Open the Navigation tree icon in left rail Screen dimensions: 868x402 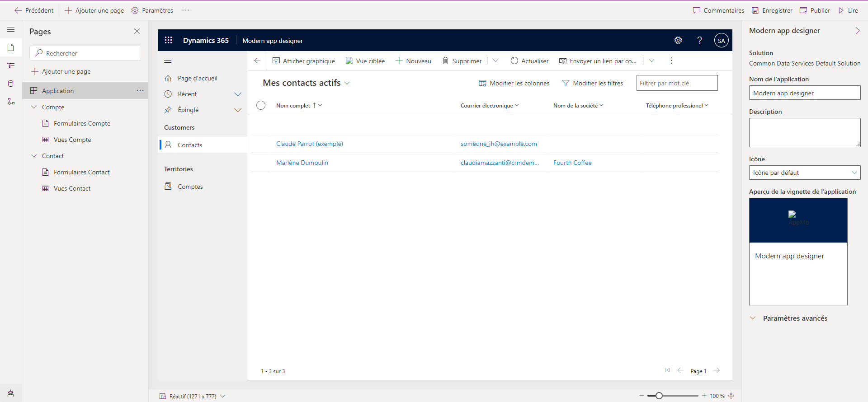(11, 65)
